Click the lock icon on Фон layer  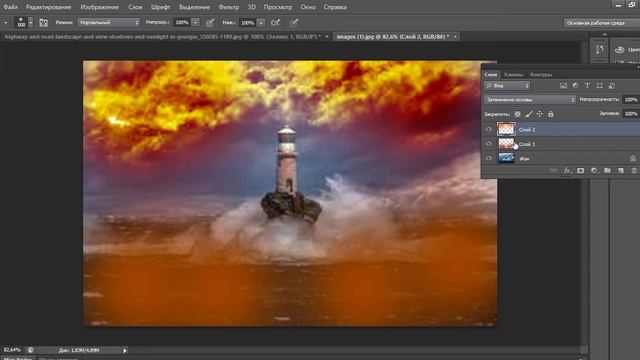tap(633, 158)
